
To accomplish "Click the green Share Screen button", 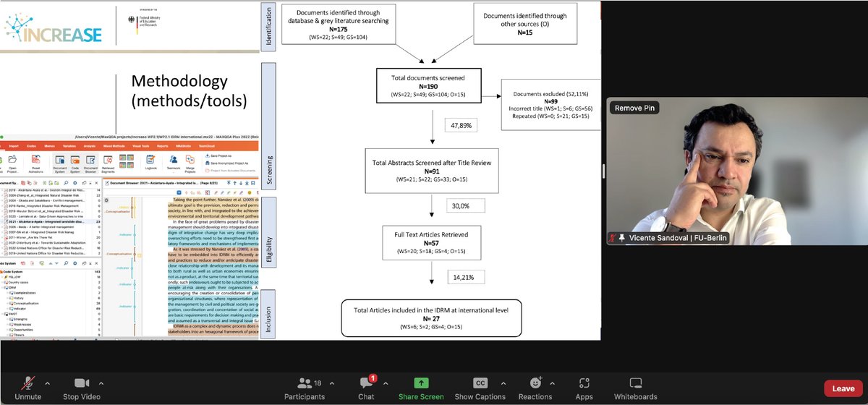I will (421, 388).
